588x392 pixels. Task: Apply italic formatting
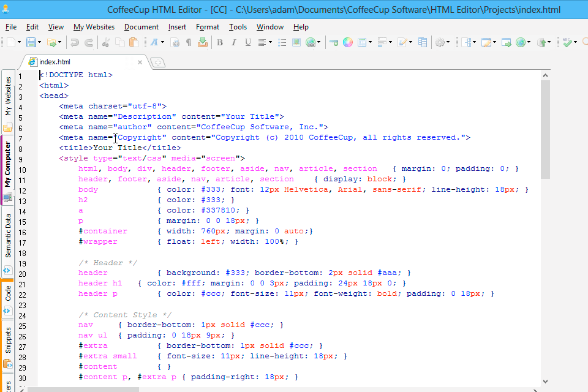click(x=234, y=42)
